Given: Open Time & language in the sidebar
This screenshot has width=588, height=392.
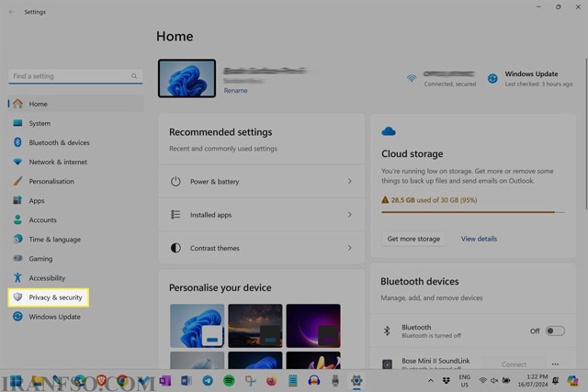Looking at the screenshot, I should tap(75, 240).
